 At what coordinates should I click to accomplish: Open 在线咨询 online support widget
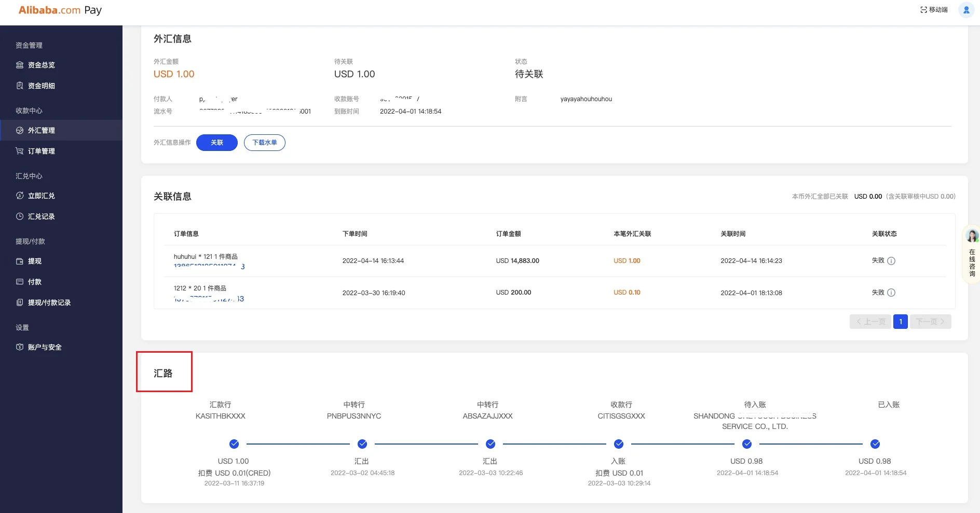(972, 254)
